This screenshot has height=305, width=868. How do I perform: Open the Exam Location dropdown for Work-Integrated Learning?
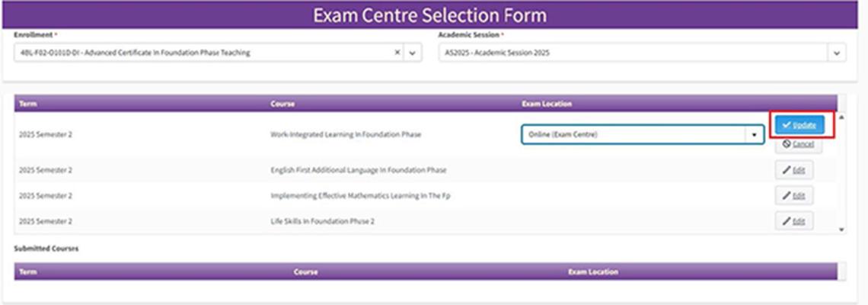tap(754, 134)
